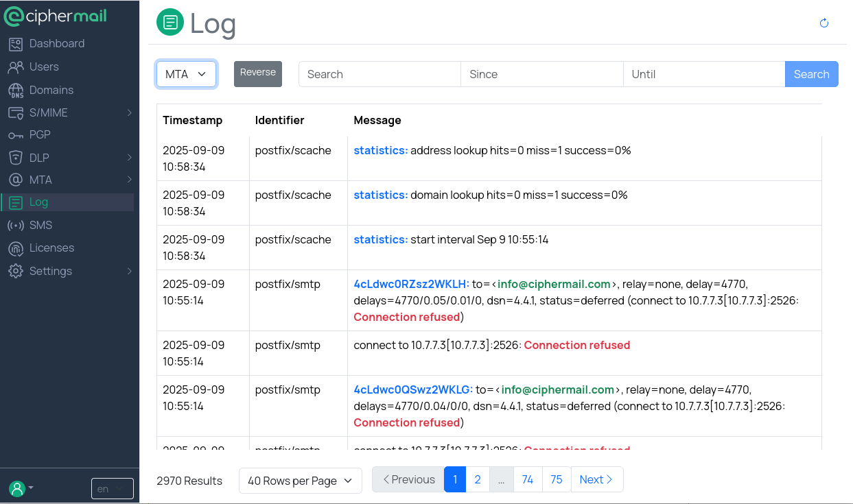Click the user avatar at bottom left
The image size is (853, 504).
pos(15,487)
